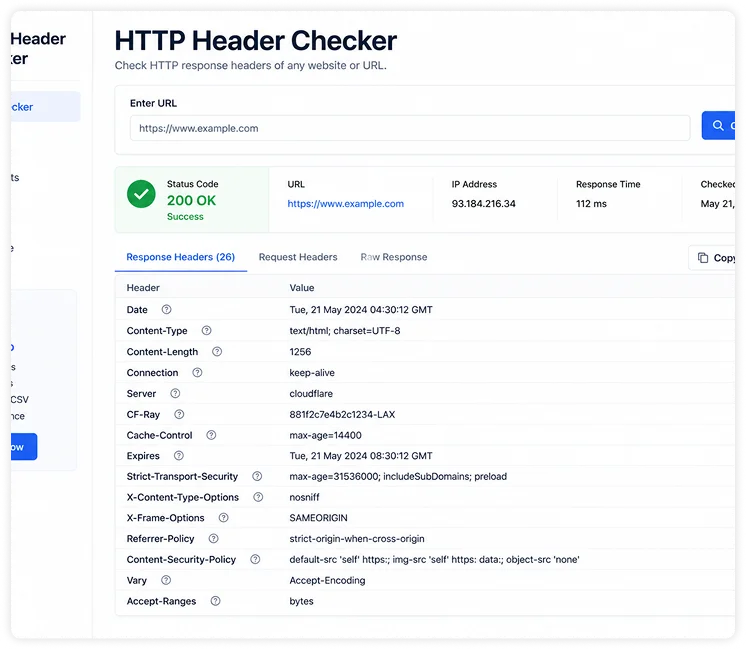
Task: Click the help icon next to Date
Action: pyautogui.click(x=166, y=309)
